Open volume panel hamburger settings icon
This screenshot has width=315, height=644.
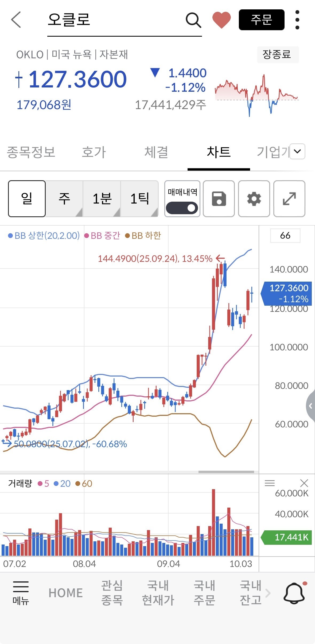tap(270, 483)
